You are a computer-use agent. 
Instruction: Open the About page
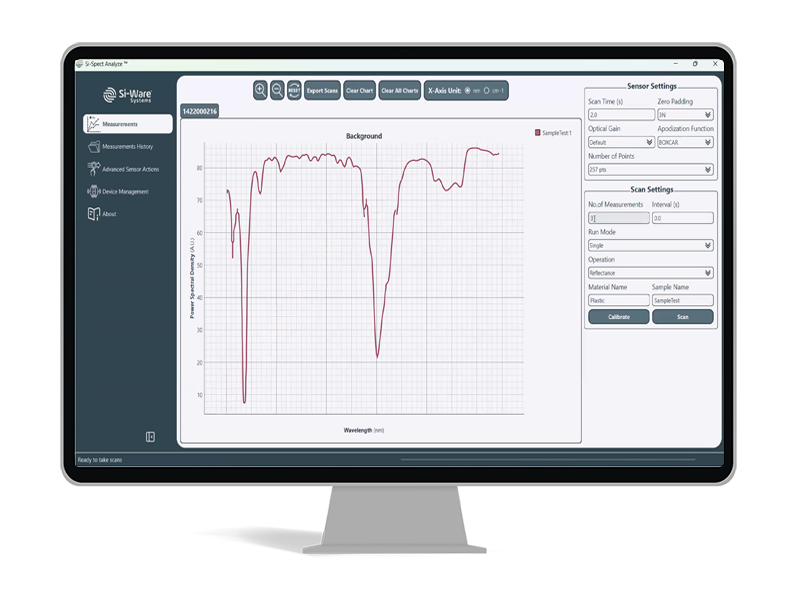pyautogui.click(x=110, y=213)
